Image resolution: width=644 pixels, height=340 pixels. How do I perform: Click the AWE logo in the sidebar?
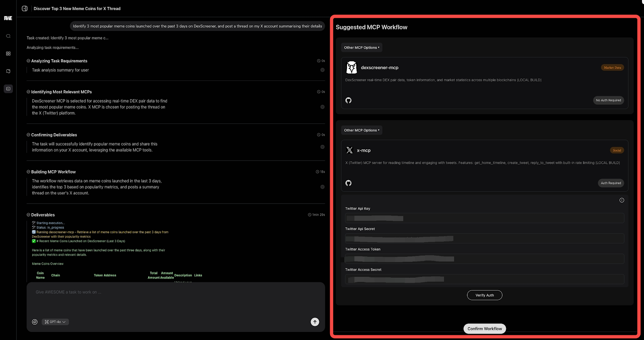point(8,18)
